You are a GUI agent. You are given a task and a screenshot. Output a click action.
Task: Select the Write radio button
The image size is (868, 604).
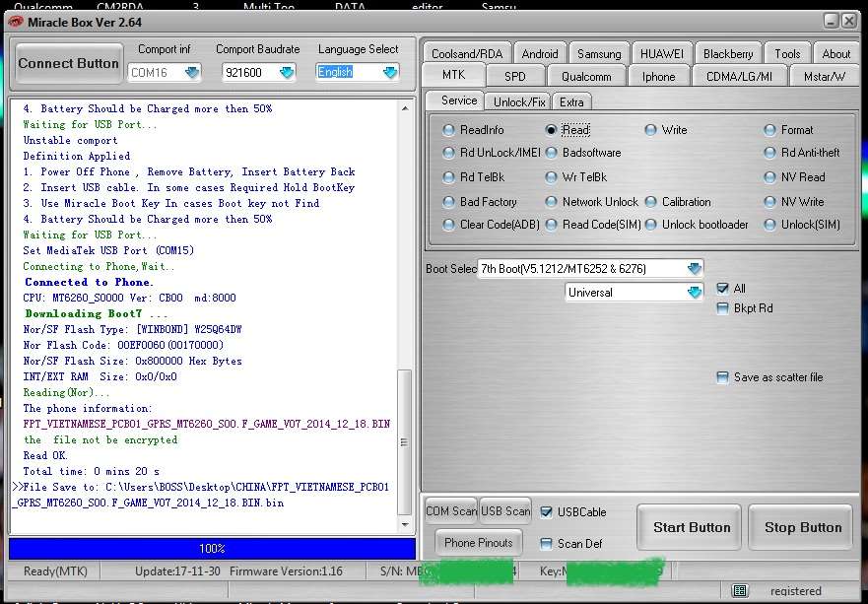pos(651,130)
